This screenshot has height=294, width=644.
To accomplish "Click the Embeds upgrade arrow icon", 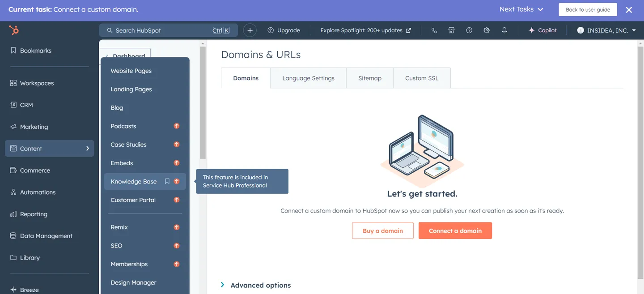I will pyautogui.click(x=177, y=163).
